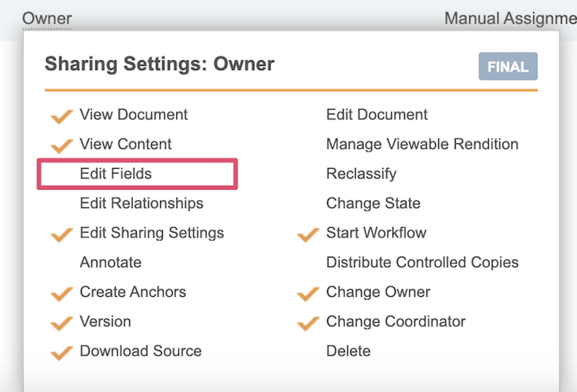The image size is (577, 392).
Task: Click the View Document checkmark icon
Action: pyautogui.click(x=61, y=116)
